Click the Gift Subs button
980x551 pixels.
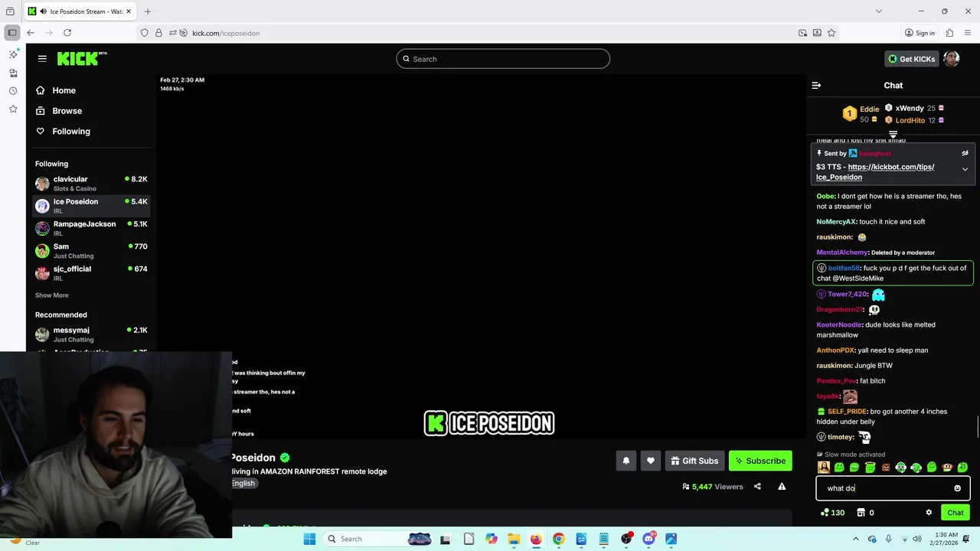coord(694,461)
